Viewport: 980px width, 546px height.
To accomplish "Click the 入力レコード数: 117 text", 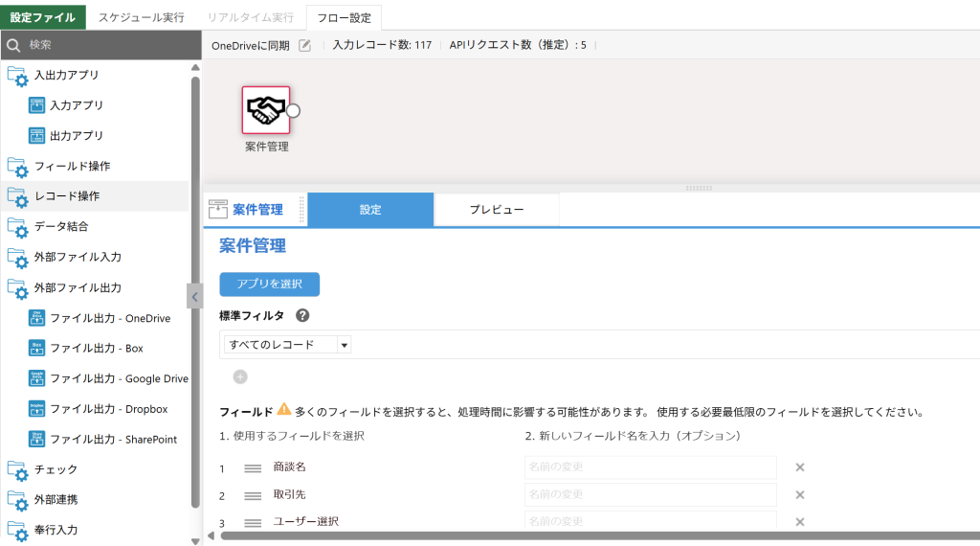I will coord(382,45).
